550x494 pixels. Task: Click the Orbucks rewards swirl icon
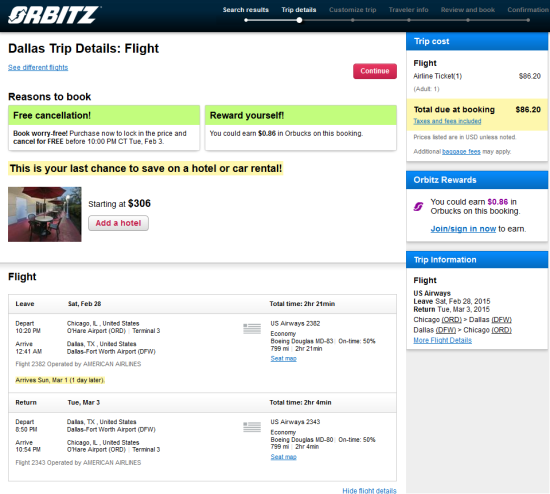[x=418, y=207]
